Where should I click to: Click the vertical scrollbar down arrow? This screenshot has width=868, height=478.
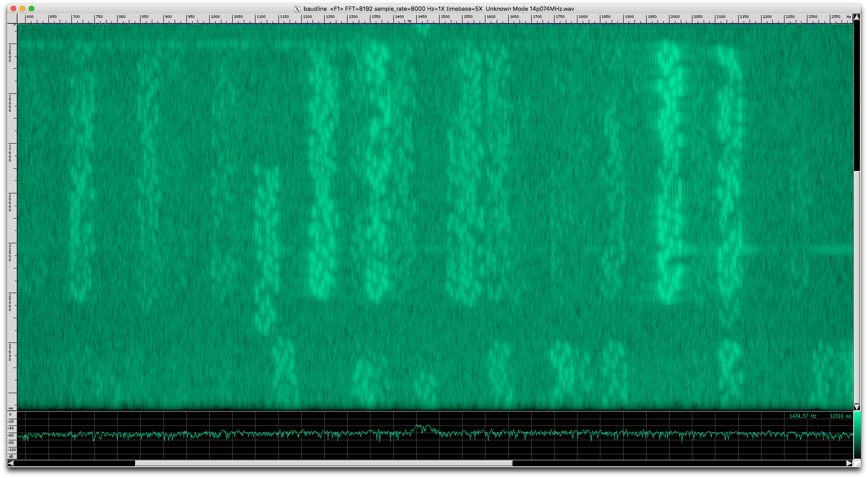pyautogui.click(x=857, y=407)
